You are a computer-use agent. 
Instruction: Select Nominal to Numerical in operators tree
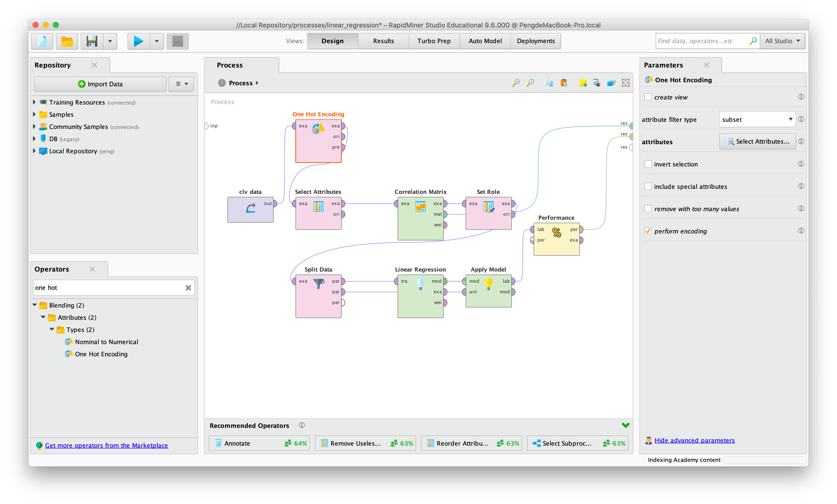pyautogui.click(x=106, y=342)
